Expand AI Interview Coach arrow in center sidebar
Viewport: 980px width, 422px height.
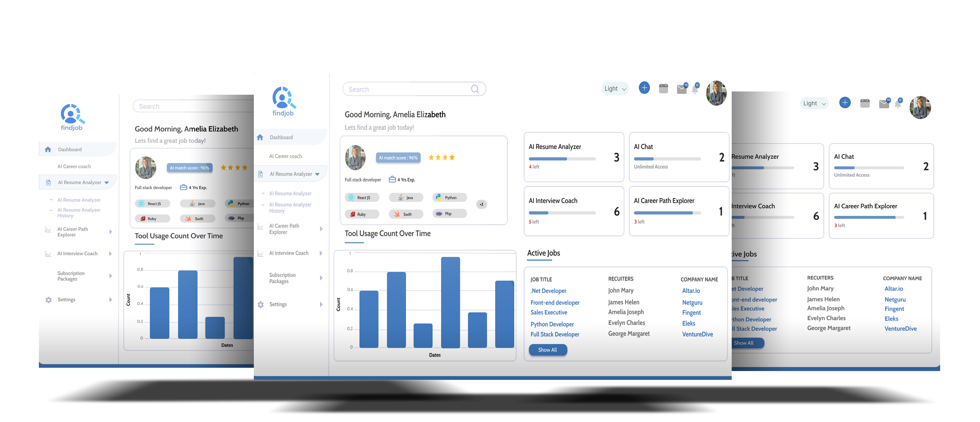pos(321,253)
